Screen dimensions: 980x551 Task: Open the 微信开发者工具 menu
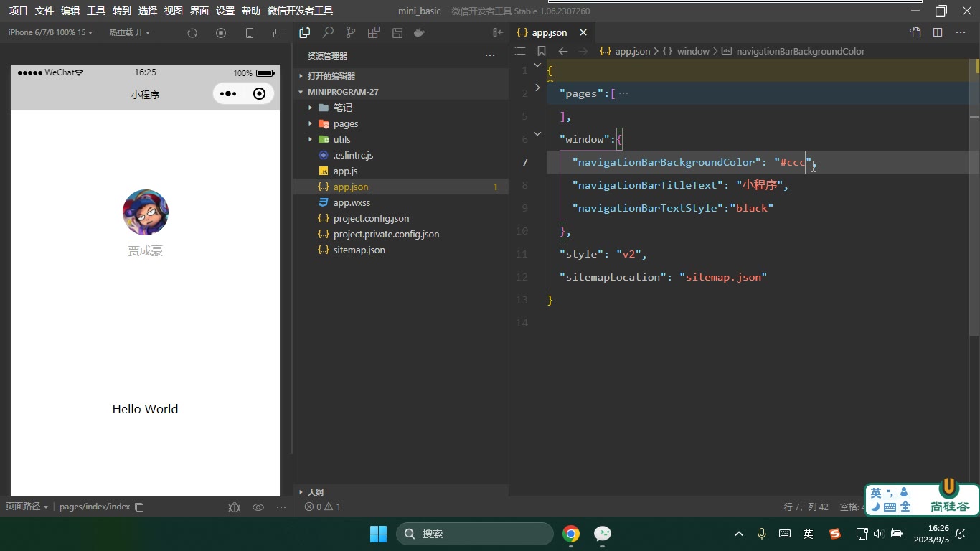pos(300,11)
